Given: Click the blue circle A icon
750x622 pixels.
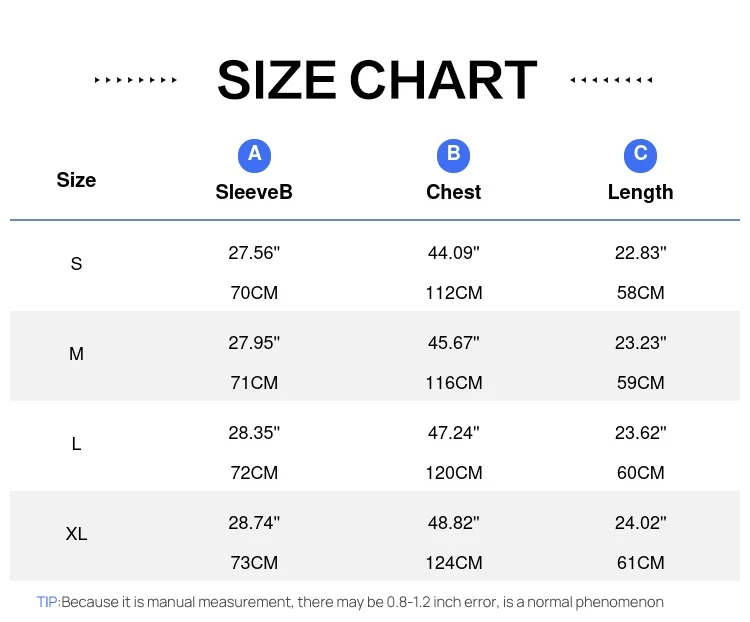Looking at the screenshot, I should 254,154.
